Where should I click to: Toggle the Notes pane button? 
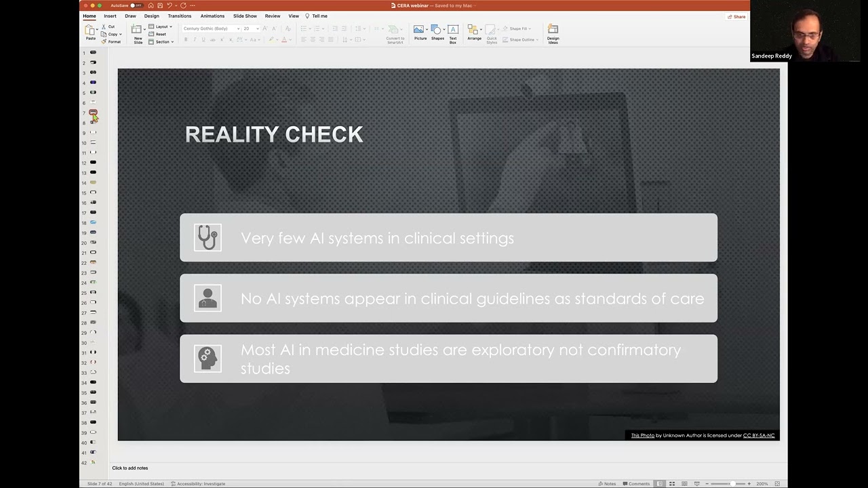(x=607, y=484)
